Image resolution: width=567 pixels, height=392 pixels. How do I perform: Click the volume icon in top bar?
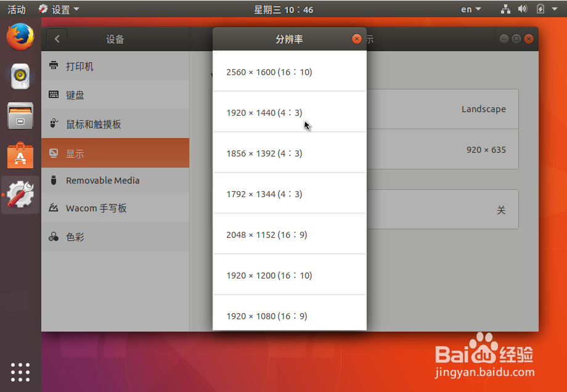coord(522,9)
